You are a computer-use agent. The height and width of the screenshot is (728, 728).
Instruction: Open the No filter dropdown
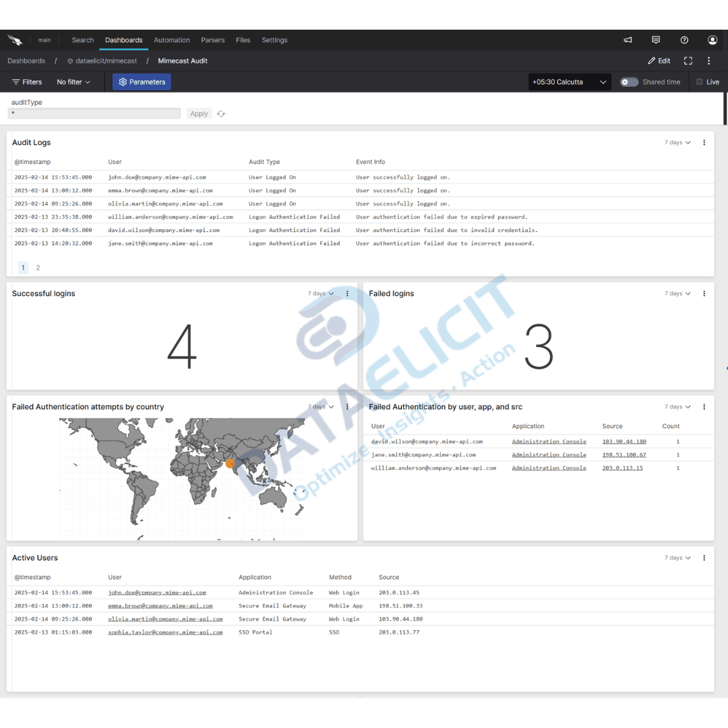73,82
